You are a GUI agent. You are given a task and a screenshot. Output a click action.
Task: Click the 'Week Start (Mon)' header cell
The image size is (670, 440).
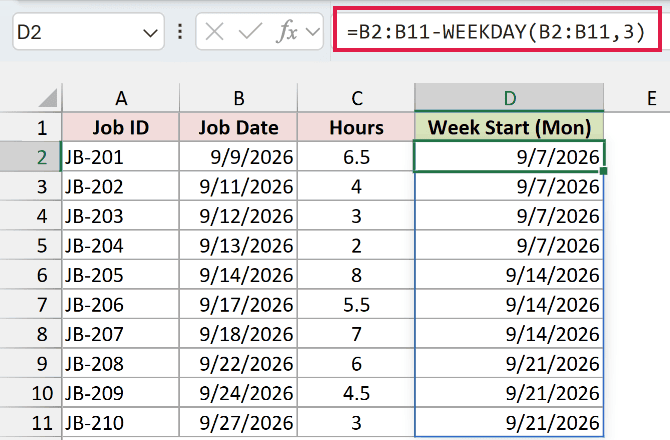coord(509,127)
